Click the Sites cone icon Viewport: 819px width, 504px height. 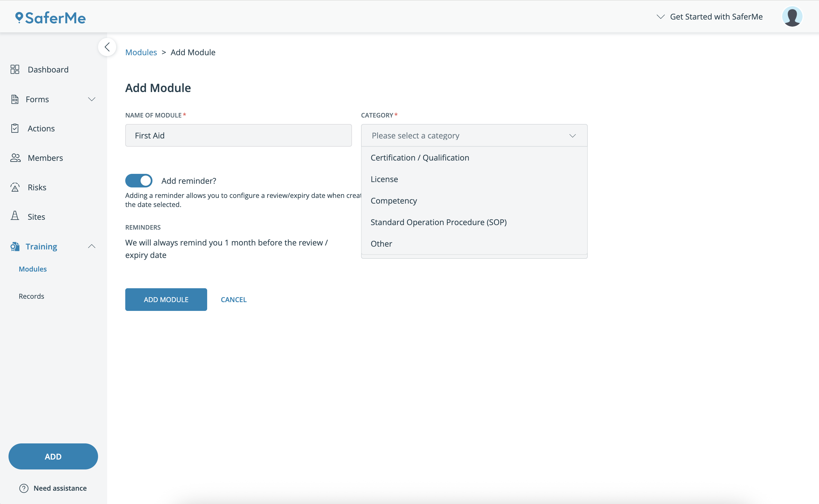click(15, 216)
